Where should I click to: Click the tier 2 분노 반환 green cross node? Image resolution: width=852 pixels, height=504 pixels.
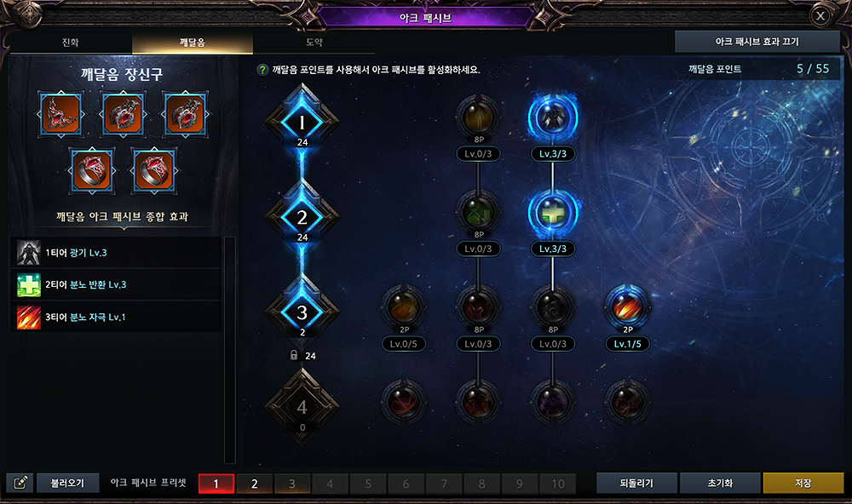pos(553,213)
